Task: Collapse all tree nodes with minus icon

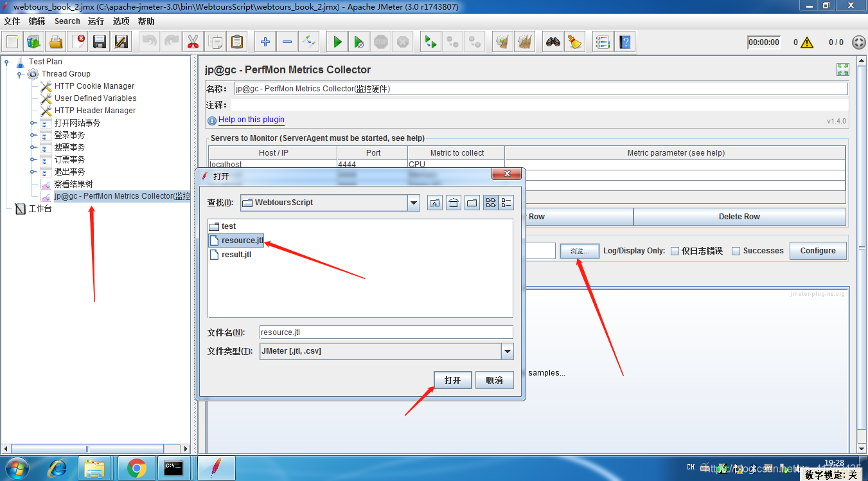Action: click(x=287, y=42)
